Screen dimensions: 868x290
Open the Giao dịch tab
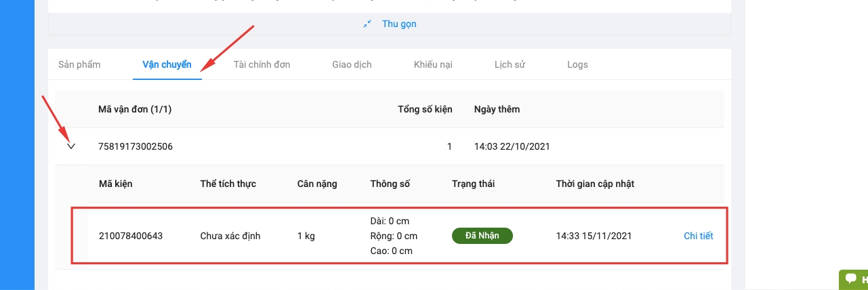(352, 65)
